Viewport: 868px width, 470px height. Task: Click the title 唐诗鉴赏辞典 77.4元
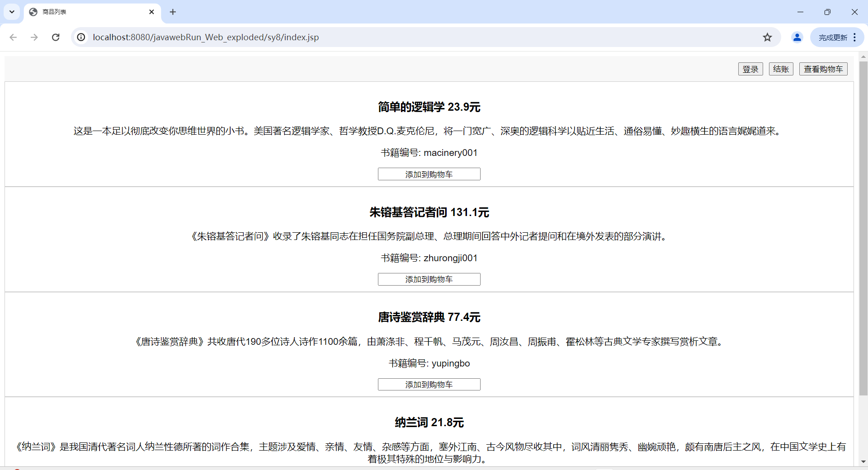(429, 317)
